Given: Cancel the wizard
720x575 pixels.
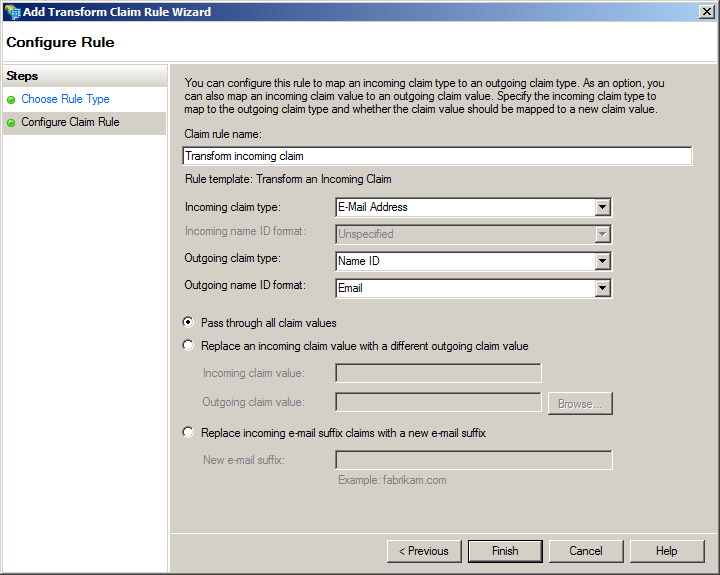Looking at the screenshot, I should (x=586, y=551).
